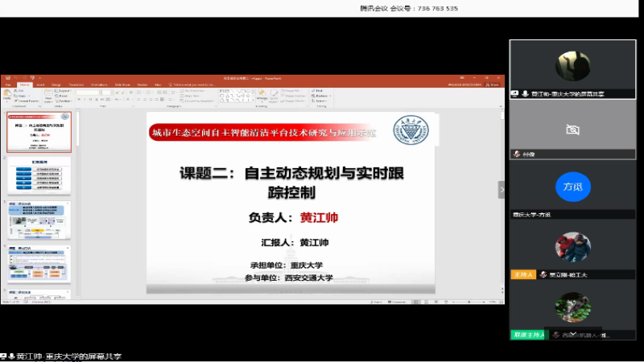Select the second slide thumbnail
644x362 pixels.
click(39, 175)
